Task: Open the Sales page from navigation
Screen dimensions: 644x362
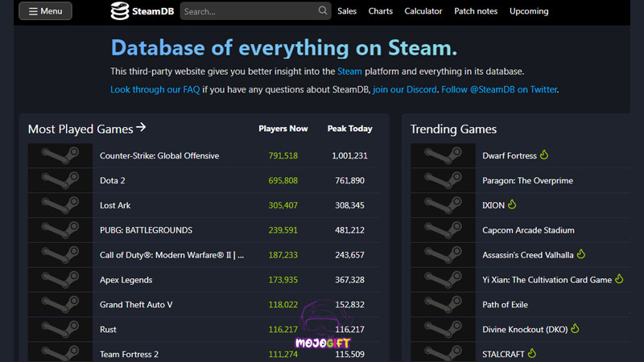Action: click(x=347, y=11)
